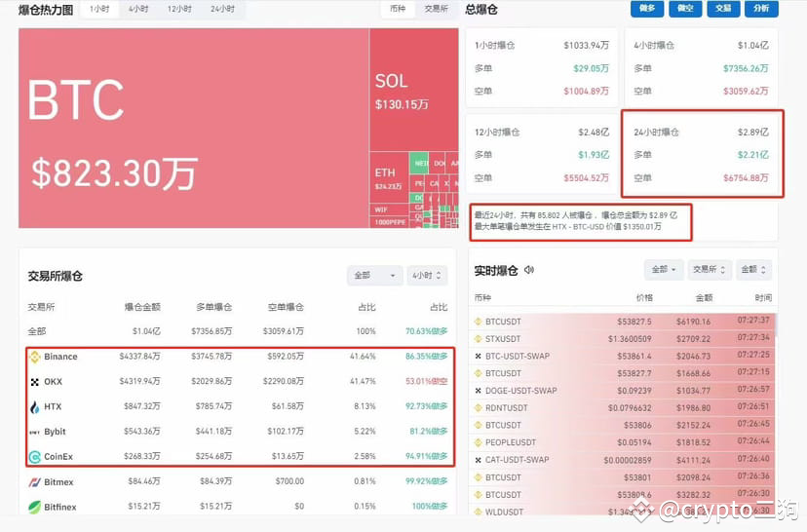Open the 全部 filter in 实时爆仓
Image resolution: width=807 pixels, height=532 pixels.
click(664, 270)
